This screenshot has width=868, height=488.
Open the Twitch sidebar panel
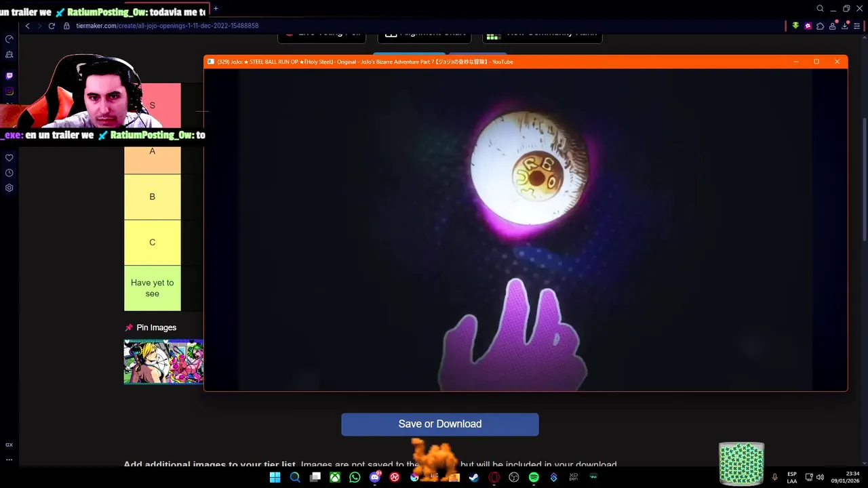tap(9, 76)
